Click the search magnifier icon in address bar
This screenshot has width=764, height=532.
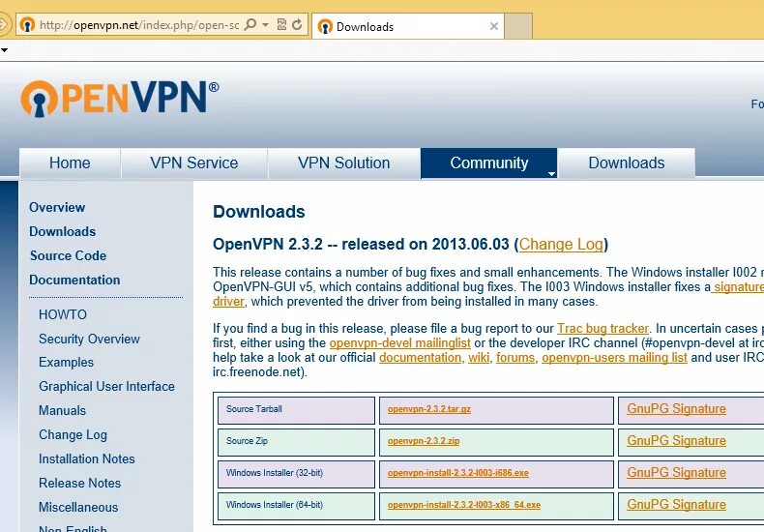[x=250, y=24]
